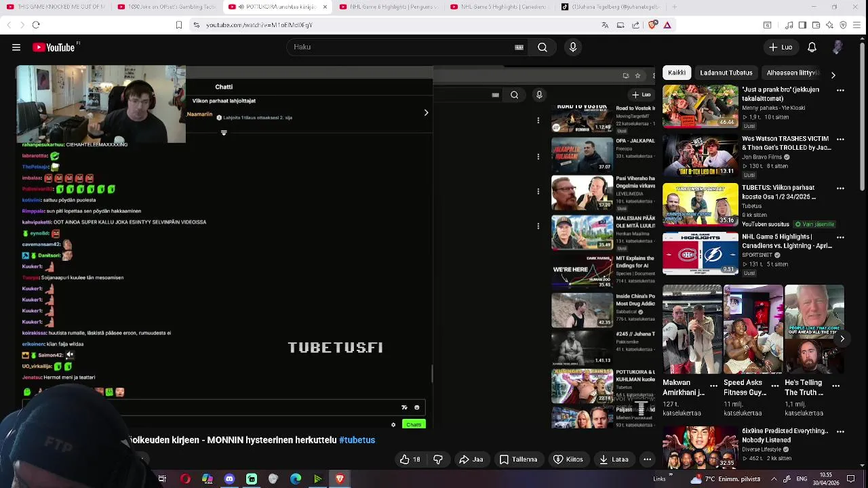Dislike the video
The width and height of the screenshot is (868, 488).
[438, 460]
